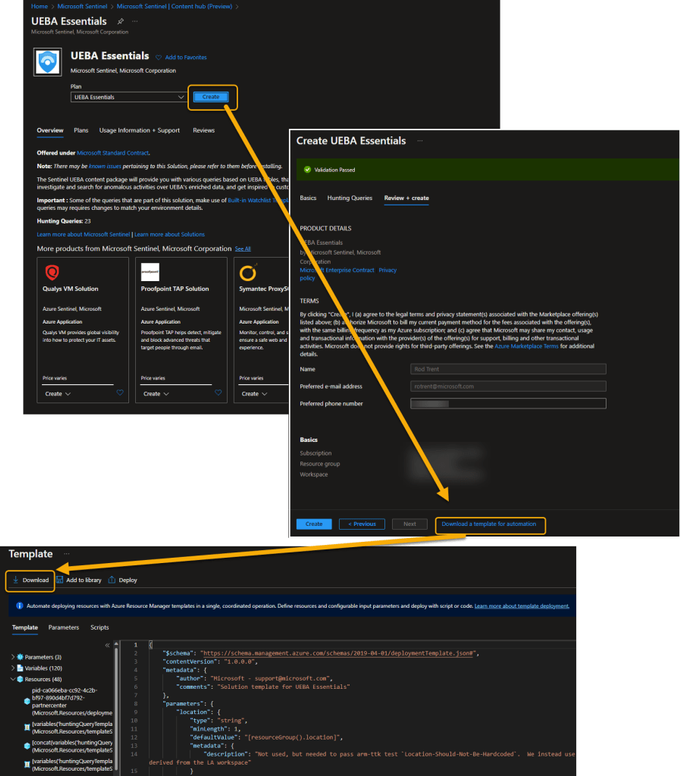The width and height of the screenshot is (681, 776).
Task: Open Create dropdown on Symantec ProxySG card
Action: pos(254,394)
